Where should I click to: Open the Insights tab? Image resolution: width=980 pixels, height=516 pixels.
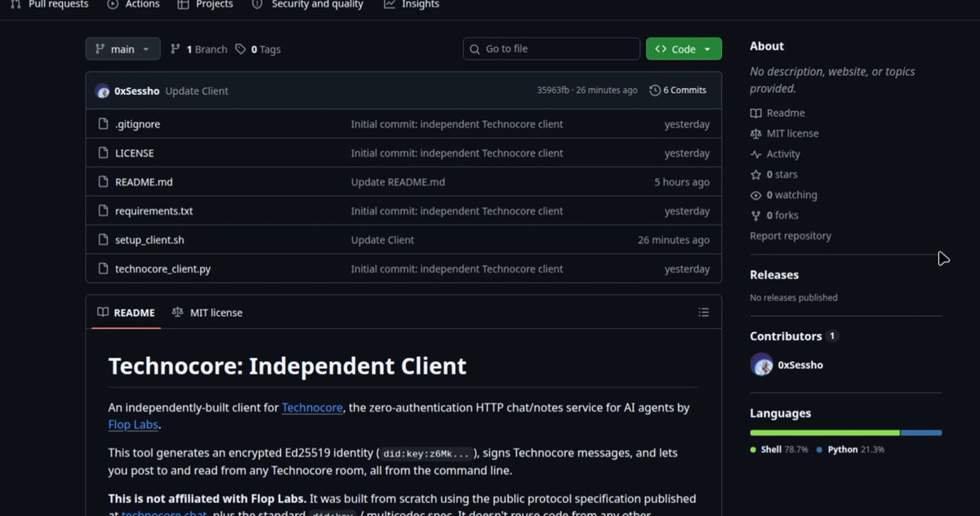pyautogui.click(x=412, y=4)
